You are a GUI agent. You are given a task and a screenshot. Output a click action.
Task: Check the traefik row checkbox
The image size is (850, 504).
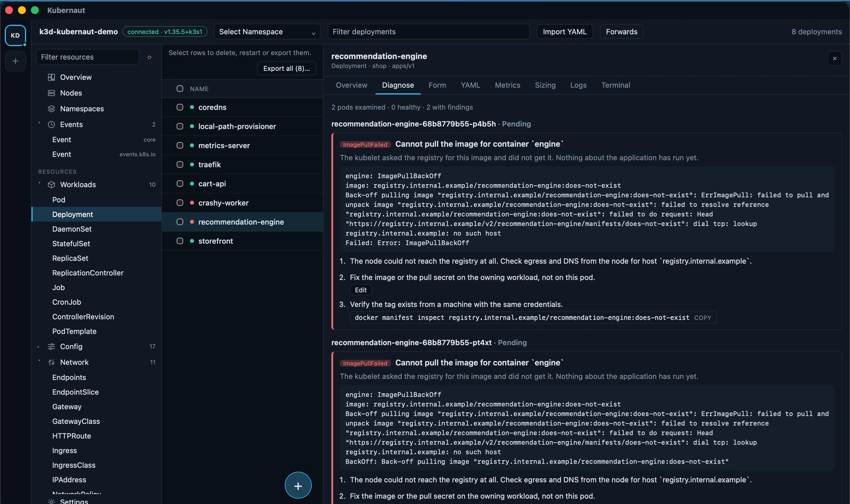pyautogui.click(x=180, y=165)
